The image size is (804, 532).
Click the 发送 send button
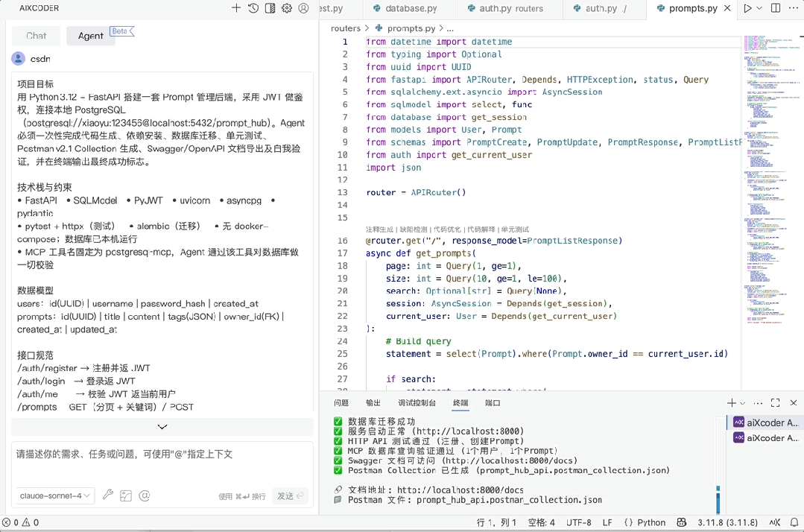[x=289, y=495]
